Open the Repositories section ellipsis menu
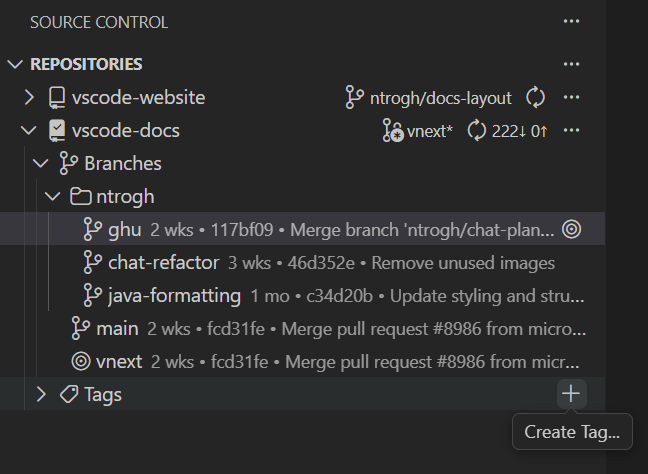 click(571, 64)
